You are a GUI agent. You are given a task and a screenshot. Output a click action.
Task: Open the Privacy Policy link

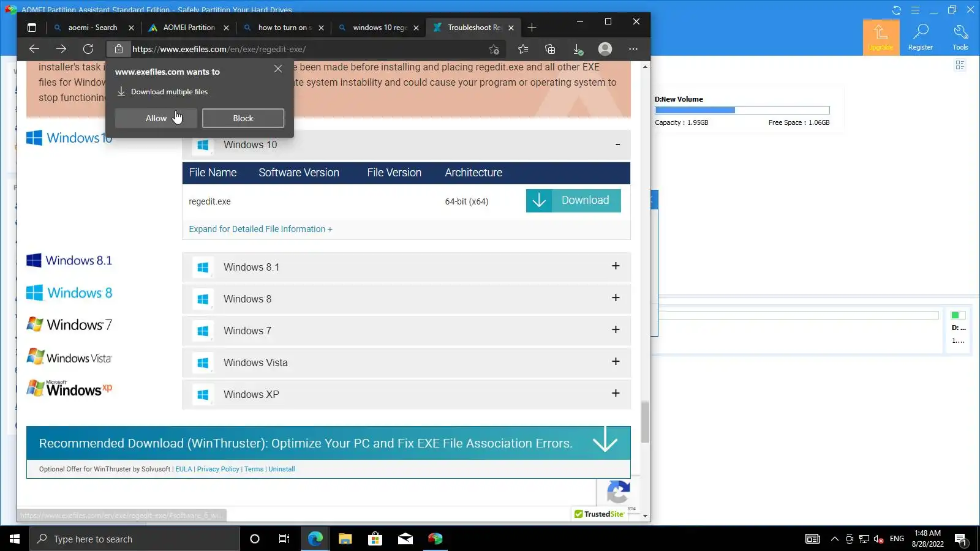218,469
